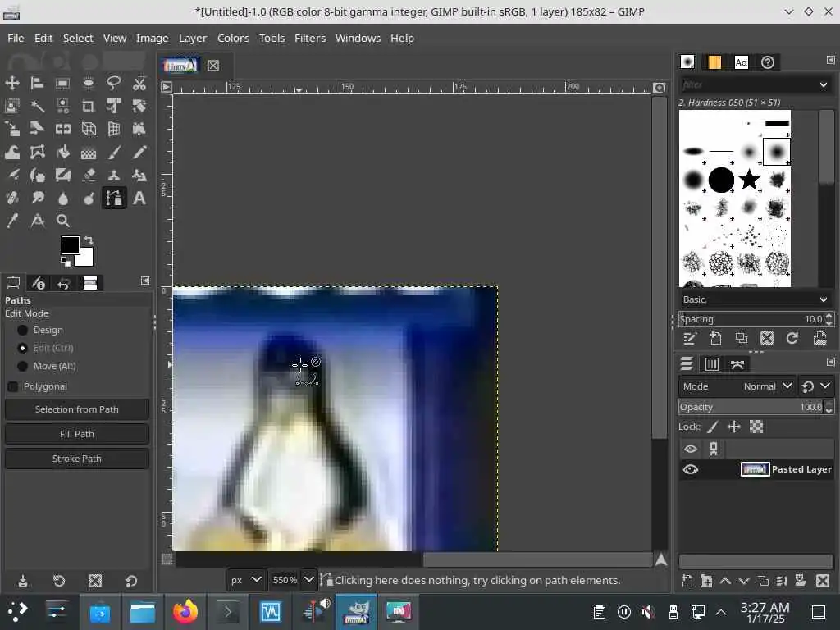Open the Layer menu
The height and width of the screenshot is (630, 840).
[193, 38]
